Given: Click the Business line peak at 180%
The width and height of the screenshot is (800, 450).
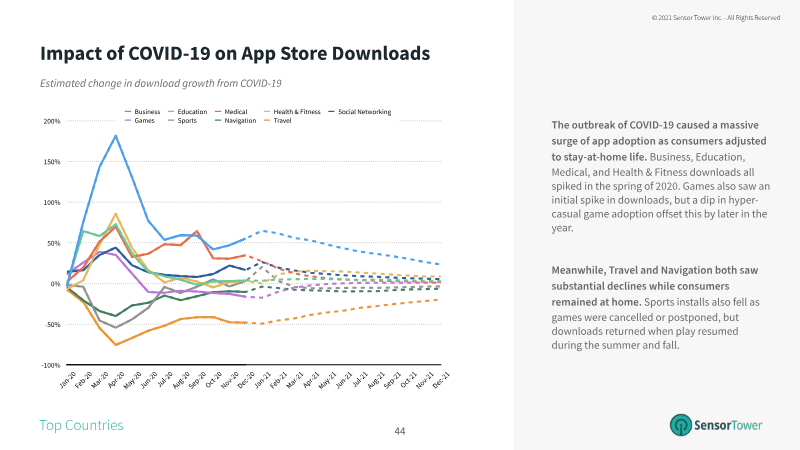Looking at the screenshot, I should pos(116,135).
